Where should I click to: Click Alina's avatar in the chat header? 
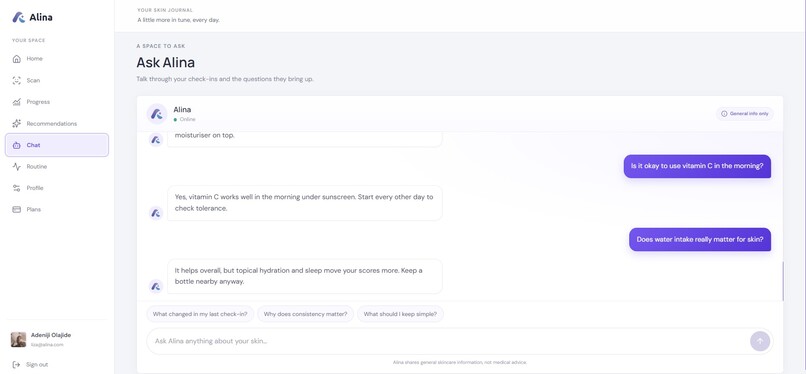pos(157,114)
